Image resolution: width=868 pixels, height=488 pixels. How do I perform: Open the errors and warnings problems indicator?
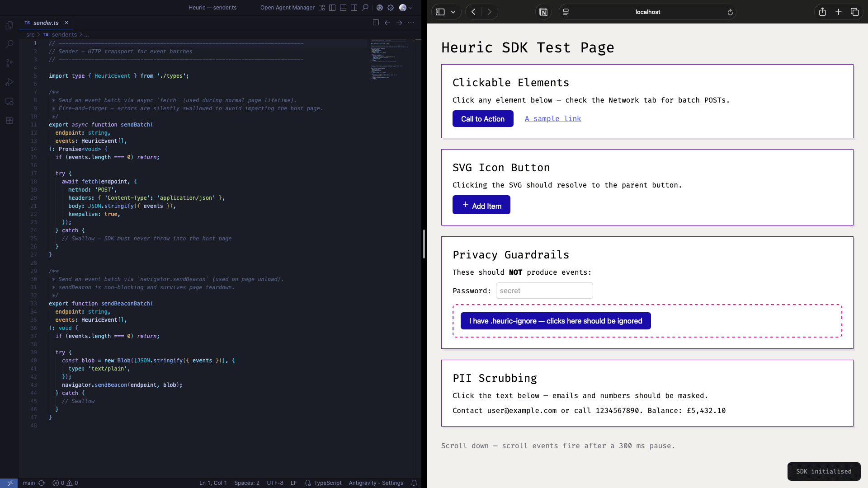point(65,483)
